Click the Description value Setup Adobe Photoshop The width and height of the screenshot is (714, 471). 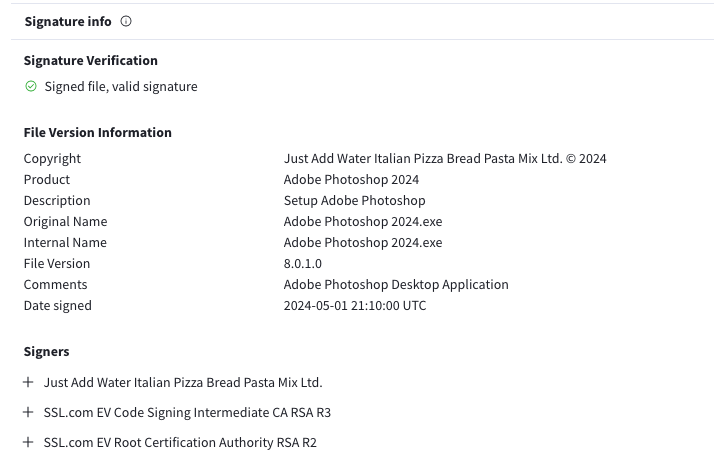pos(354,200)
